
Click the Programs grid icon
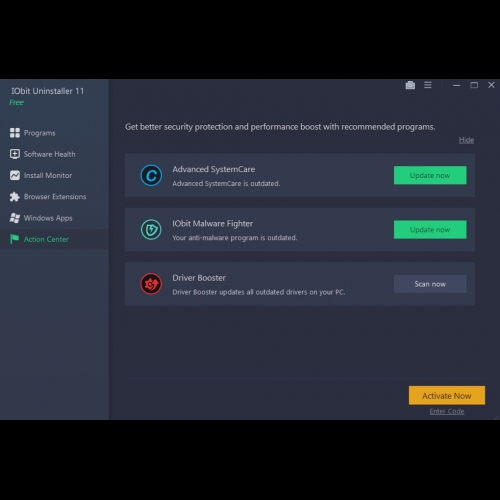click(x=15, y=133)
